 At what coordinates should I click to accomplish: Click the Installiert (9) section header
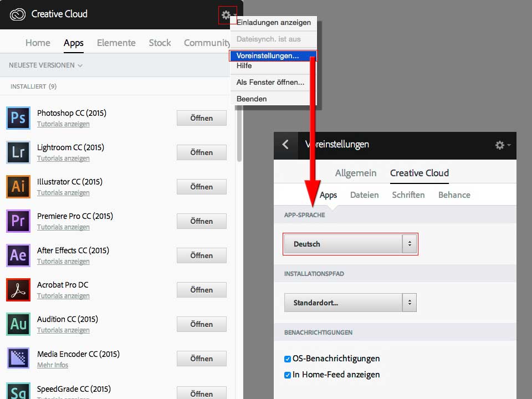coord(34,86)
